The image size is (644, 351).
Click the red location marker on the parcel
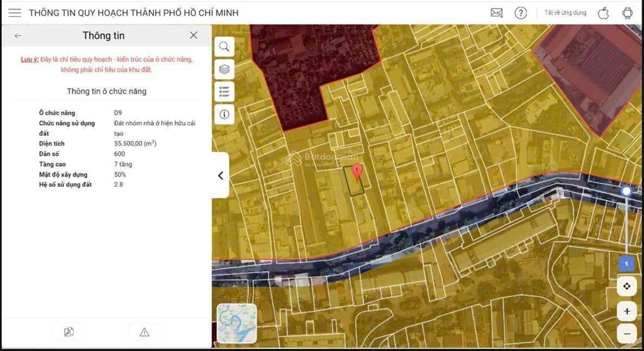pyautogui.click(x=357, y=171)
